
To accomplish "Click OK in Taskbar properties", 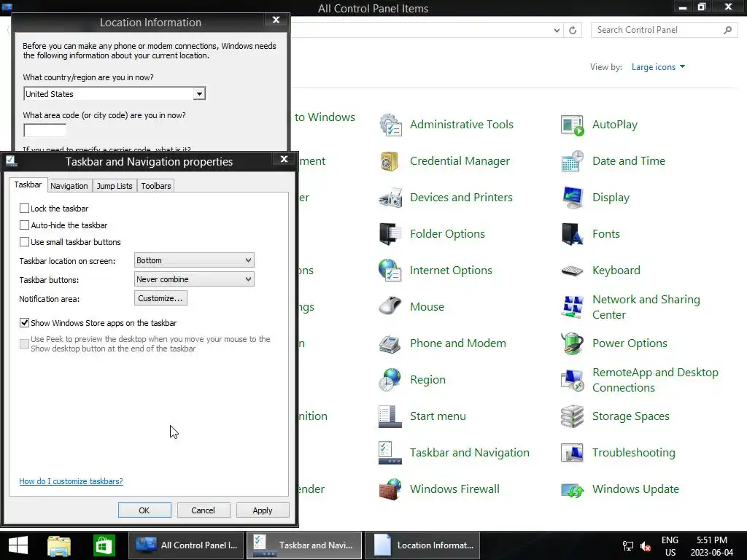I will [144, 510].
